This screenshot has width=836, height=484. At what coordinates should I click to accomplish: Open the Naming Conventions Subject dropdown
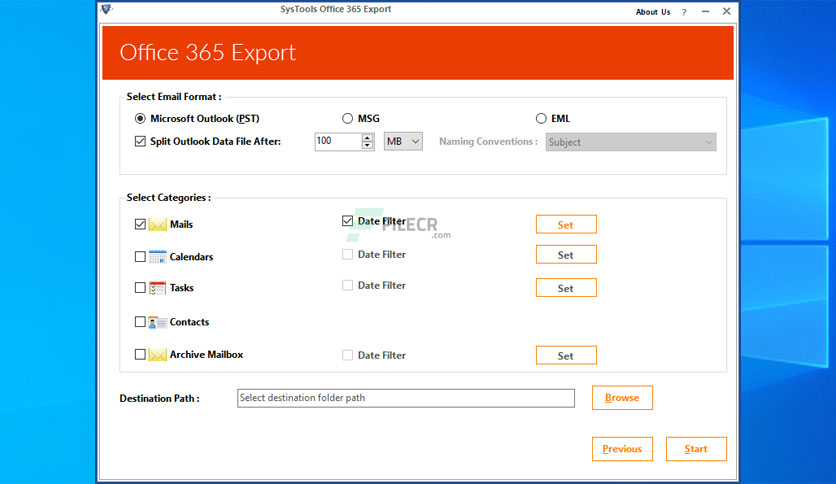point(631,142)
